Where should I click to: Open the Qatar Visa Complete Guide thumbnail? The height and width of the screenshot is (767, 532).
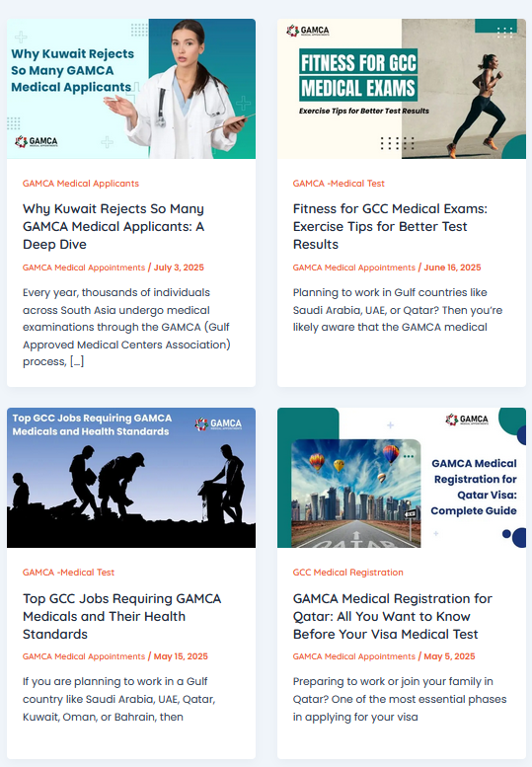pyautogui.click(x=402, y=478)
